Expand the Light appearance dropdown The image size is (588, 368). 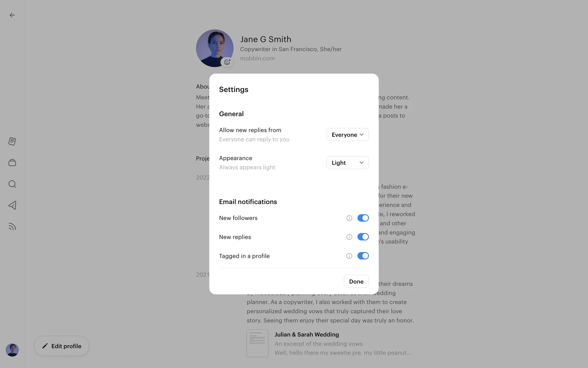[x=347, y=163]
